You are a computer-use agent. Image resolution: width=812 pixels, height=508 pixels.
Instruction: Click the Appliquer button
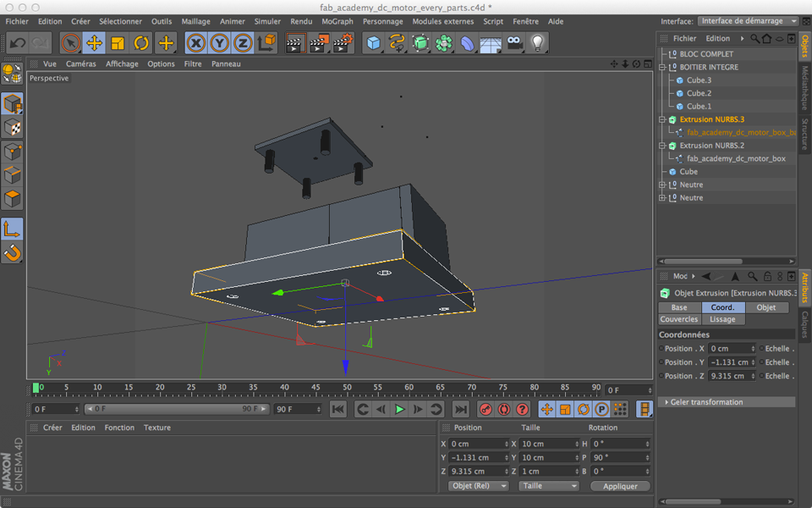620,486
